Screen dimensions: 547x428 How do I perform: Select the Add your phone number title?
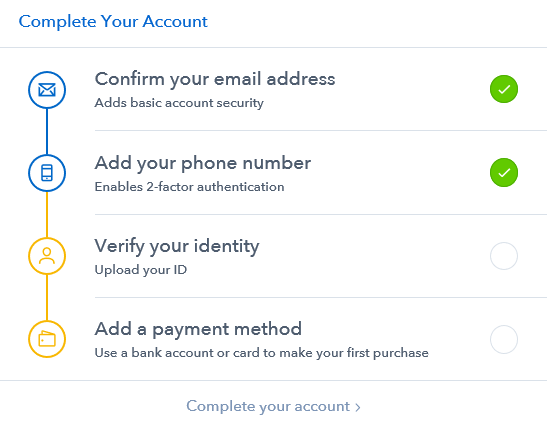[203, 163]
